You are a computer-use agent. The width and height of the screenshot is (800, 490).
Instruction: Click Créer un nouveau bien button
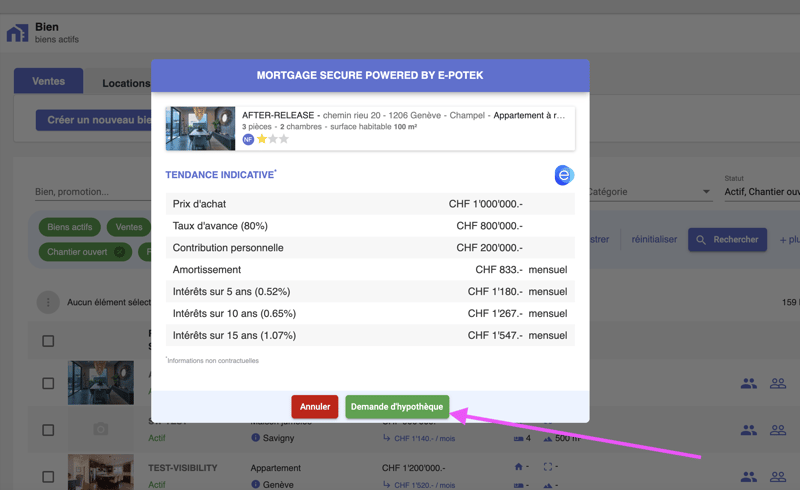point(93,120)
